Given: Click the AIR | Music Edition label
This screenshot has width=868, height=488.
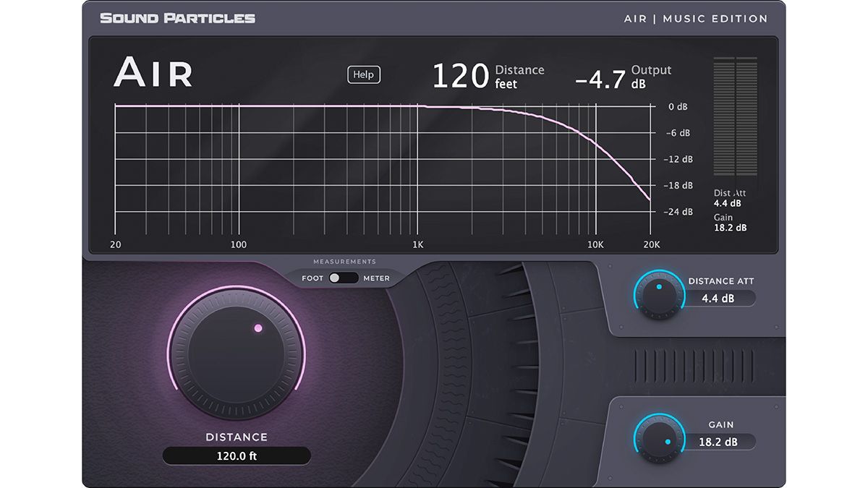Looking at the screenshot, I should pyautogui.click(x=697, y=18).
